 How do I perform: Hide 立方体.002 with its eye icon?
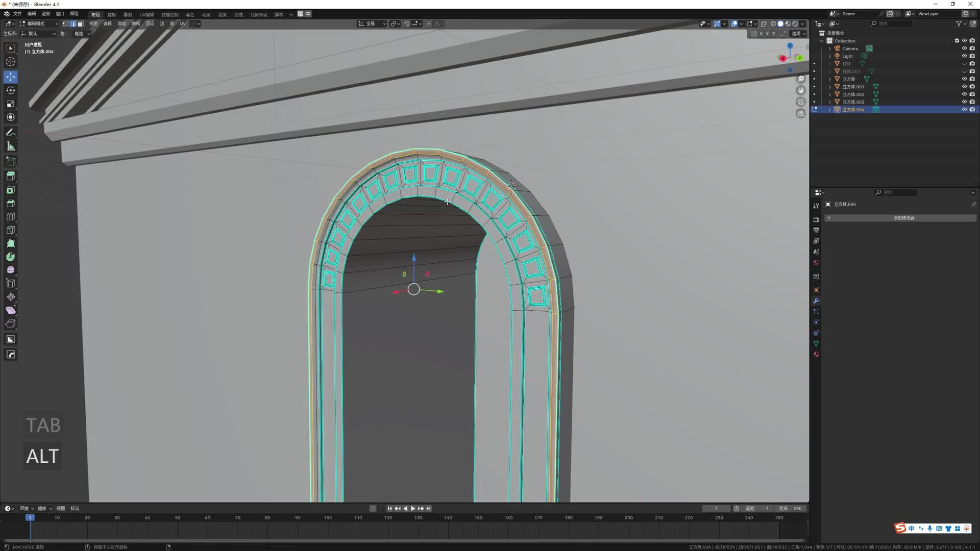pyautogui.click(x=964, y=94)
